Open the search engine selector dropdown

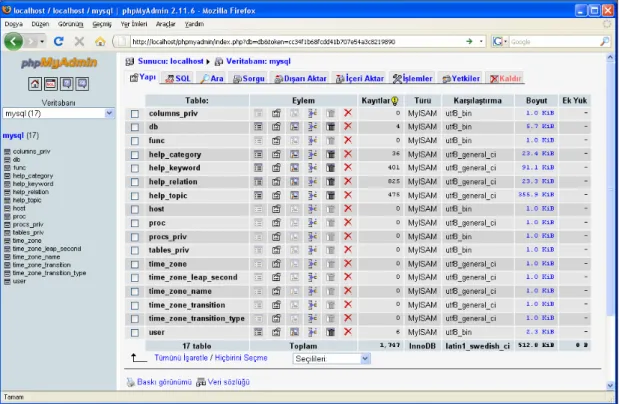(500, 41)
